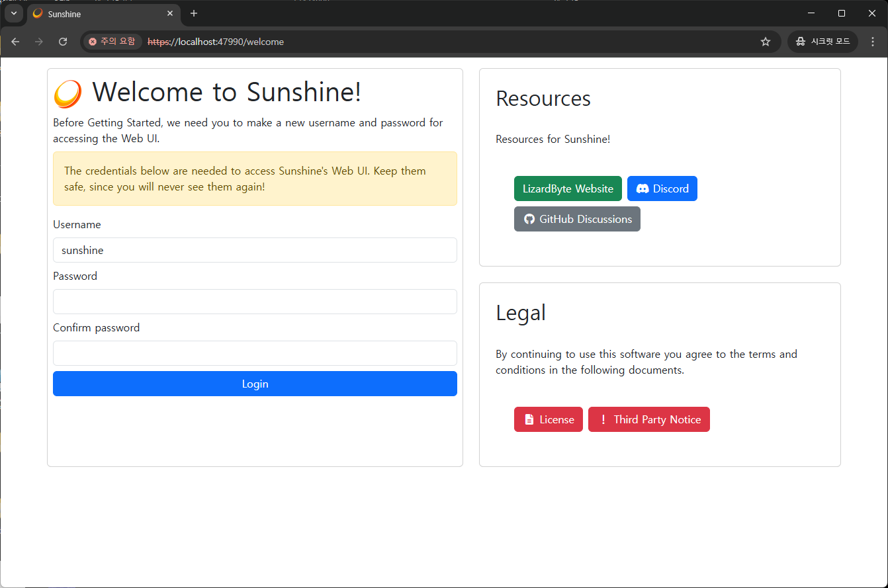The height and width of the screenshot is (588, 888).
Task: Open the Third Party Notice button
Action: click(648, 419)
